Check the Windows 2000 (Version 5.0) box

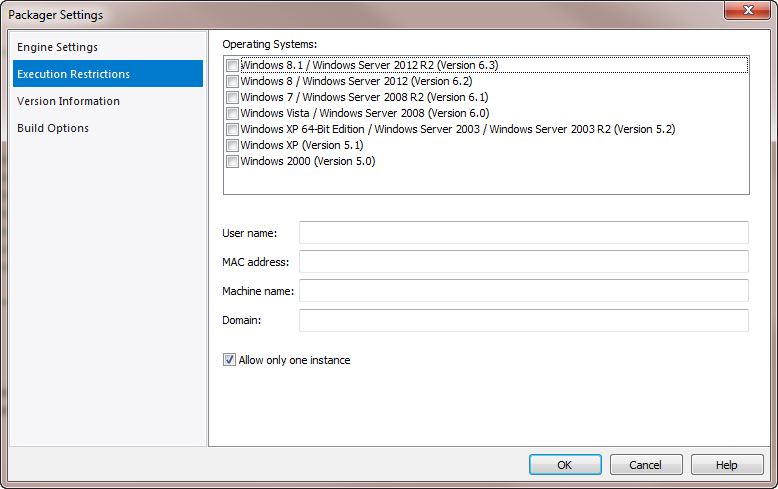point(232,161)
